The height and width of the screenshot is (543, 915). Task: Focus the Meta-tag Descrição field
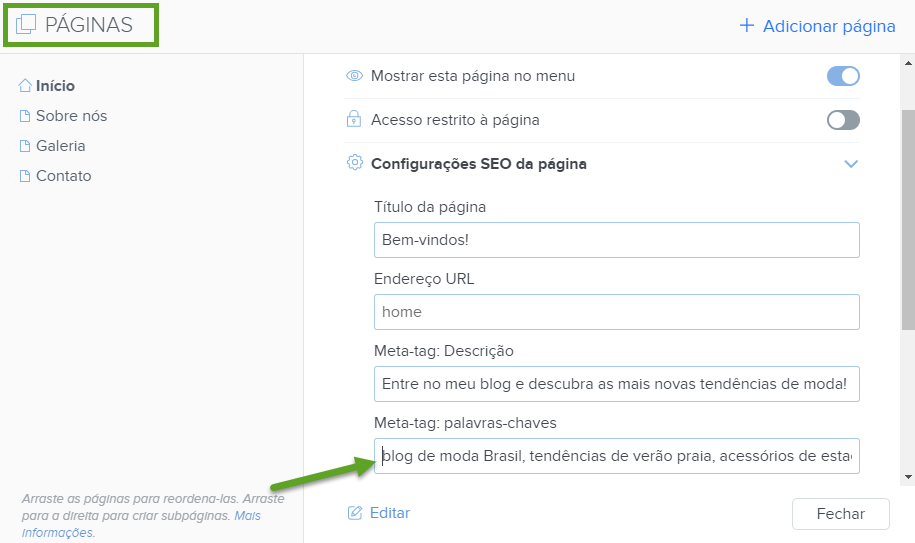pyautogui.click(x=617, y=384)
